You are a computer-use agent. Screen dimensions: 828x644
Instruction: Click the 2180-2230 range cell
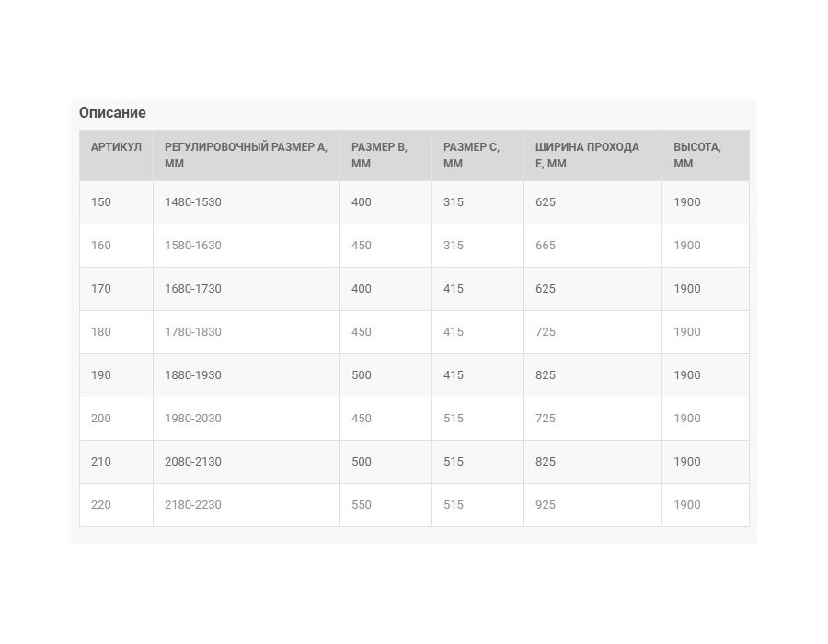[x=246, y=505]
